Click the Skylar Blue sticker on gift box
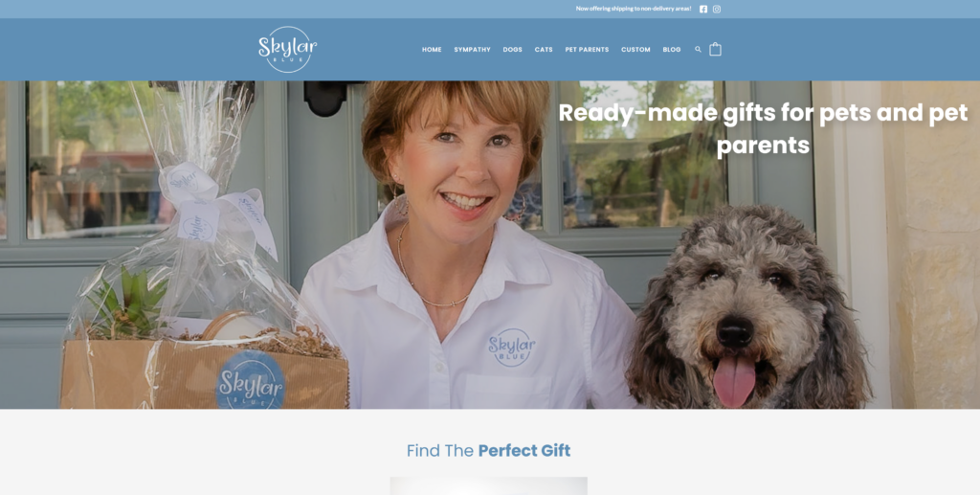Screen dimensions: 980x495 click(x=251, y=379)
